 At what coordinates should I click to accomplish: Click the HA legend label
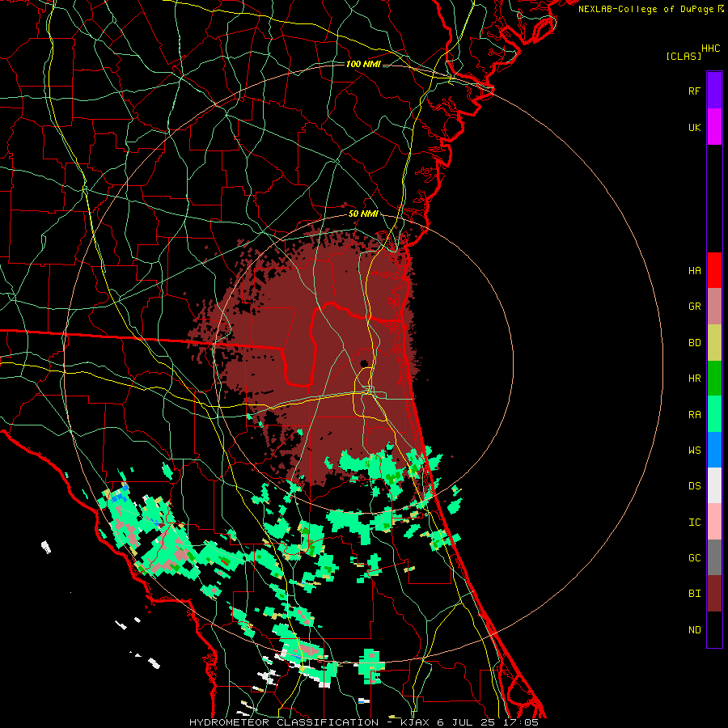(694, 270)
